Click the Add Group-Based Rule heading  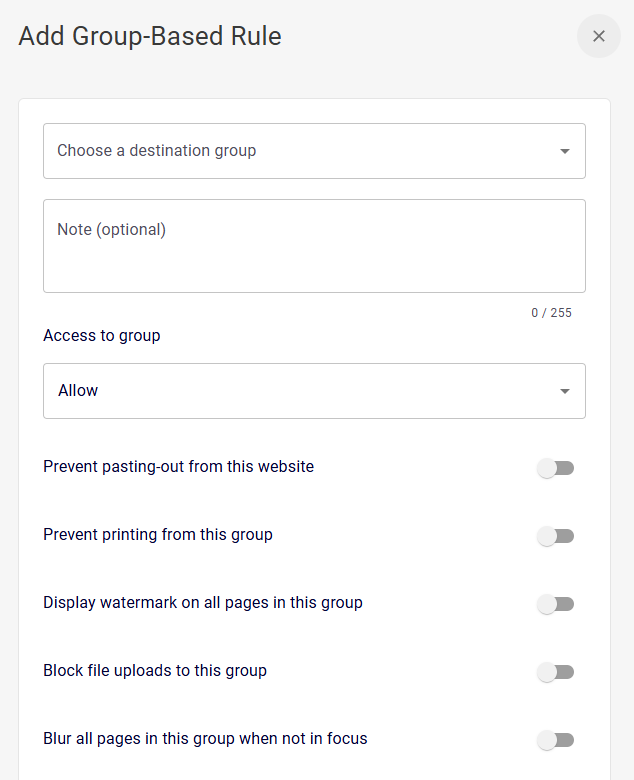click(150, 37)
